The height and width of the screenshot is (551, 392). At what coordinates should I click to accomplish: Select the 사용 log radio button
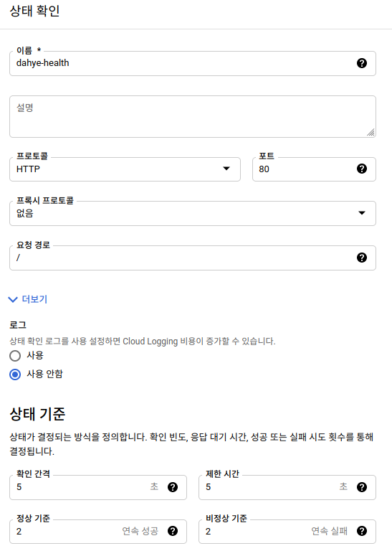pos(15,356)
